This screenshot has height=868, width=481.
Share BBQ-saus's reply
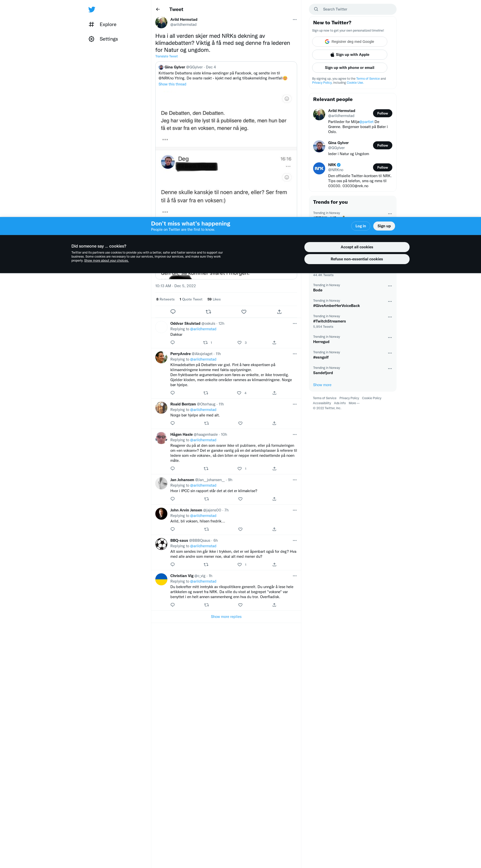[x=274, y=565]
